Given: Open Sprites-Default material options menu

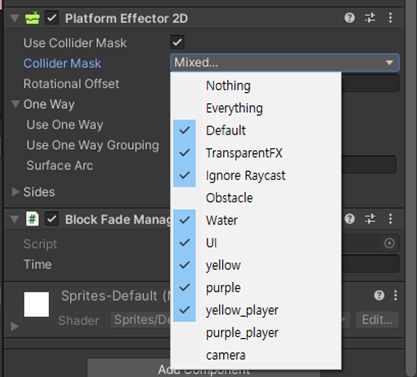Looking at the screenshot, I should [x=395, y=295].
